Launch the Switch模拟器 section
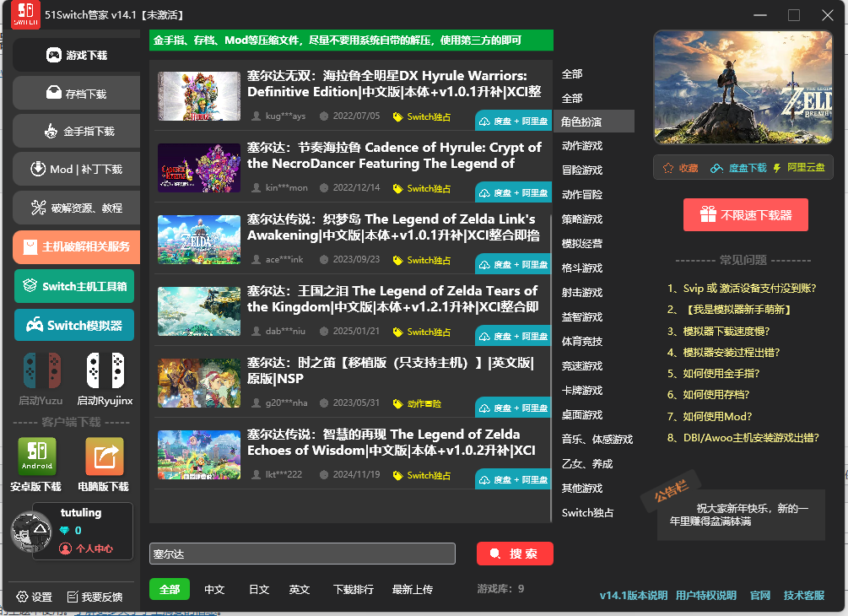848x616 pixels. (x=74, y=326)
